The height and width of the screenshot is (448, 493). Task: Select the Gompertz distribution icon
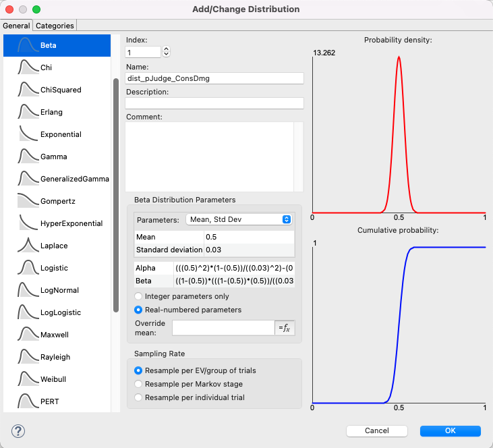28,201
